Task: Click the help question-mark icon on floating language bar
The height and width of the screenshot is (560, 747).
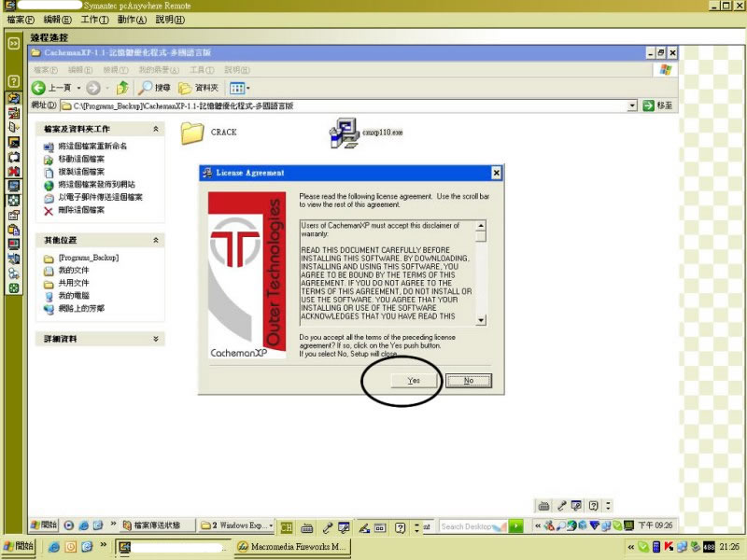Action: click(594, 506)
